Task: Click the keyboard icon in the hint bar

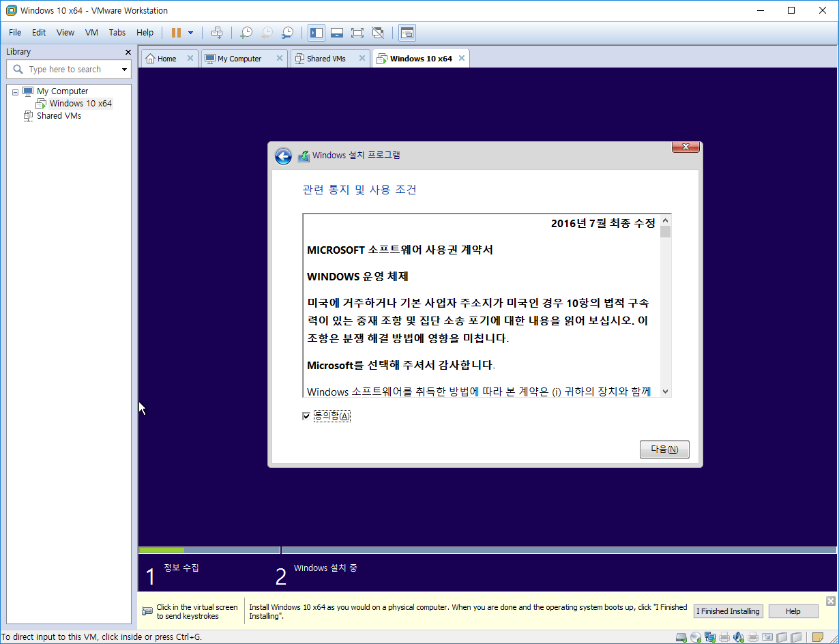Action: 147,611
